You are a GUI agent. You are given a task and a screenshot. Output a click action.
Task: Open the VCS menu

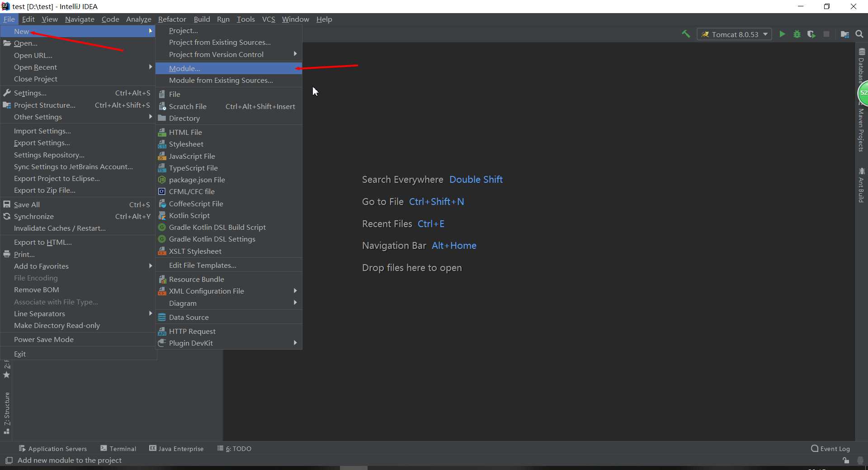click(x=269, y=19)
